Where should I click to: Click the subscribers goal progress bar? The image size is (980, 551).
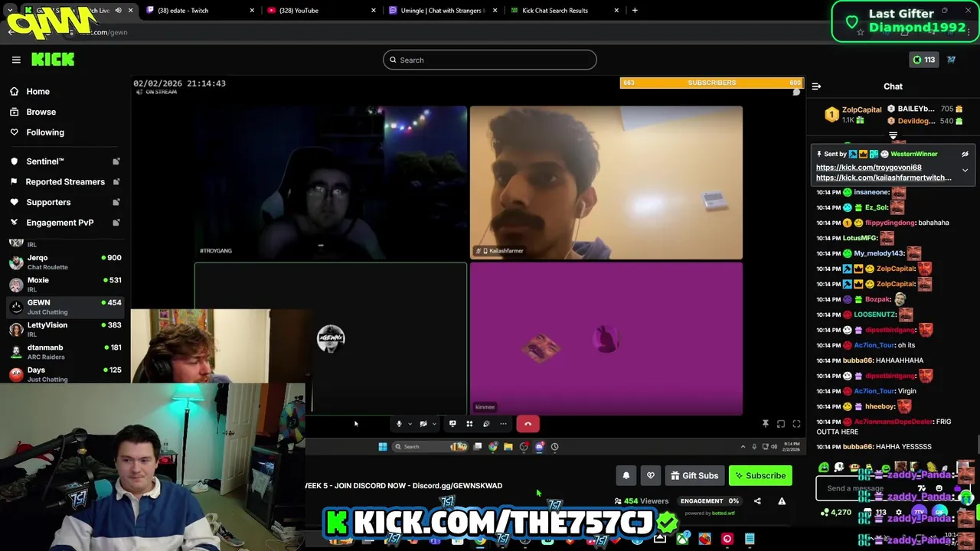(x=711, y=83)
